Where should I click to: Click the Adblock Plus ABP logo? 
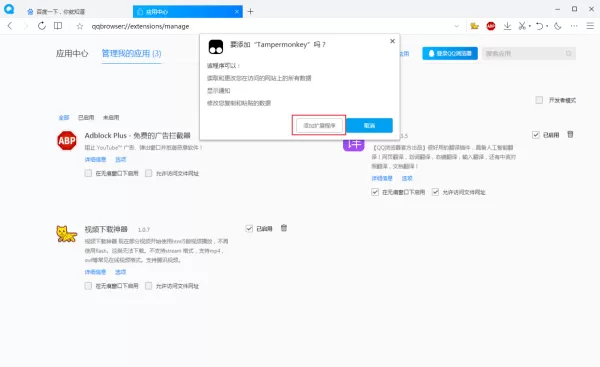pos(67,140)
